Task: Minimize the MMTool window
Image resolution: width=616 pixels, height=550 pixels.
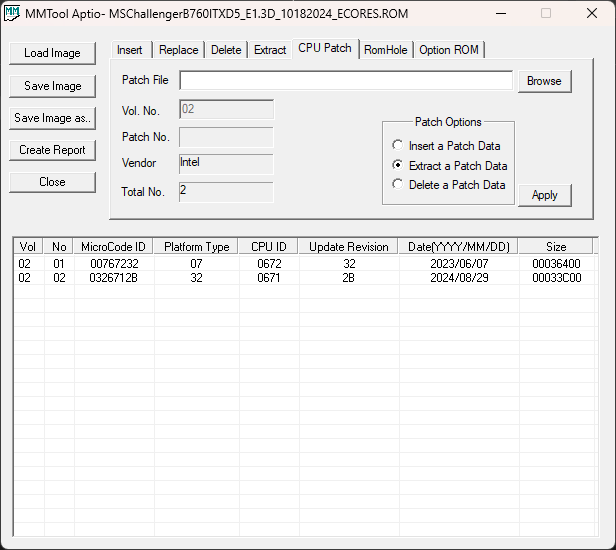Action: pyautogui.click(x=501, y=13)
